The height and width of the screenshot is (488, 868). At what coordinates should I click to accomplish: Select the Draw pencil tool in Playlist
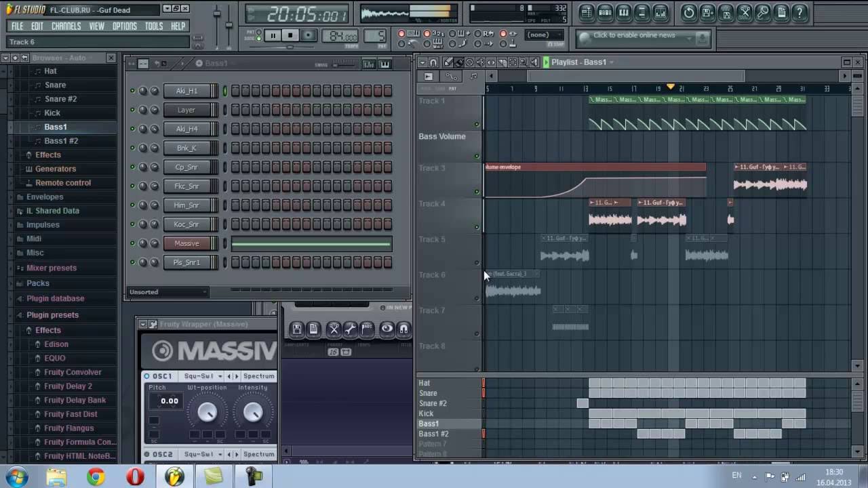point(448,62)
